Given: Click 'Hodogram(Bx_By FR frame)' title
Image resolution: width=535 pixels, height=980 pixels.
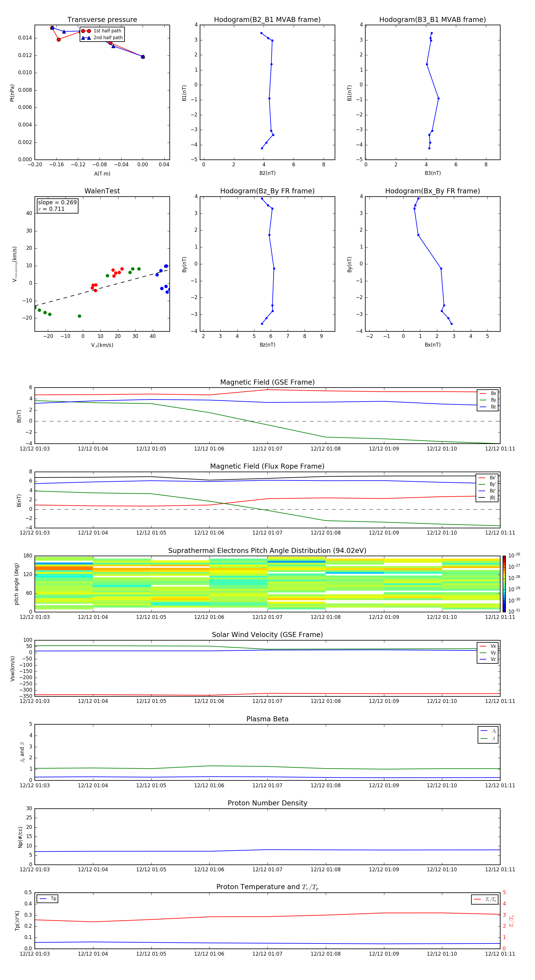Looking at the screenshot, I should pos(432,191).
